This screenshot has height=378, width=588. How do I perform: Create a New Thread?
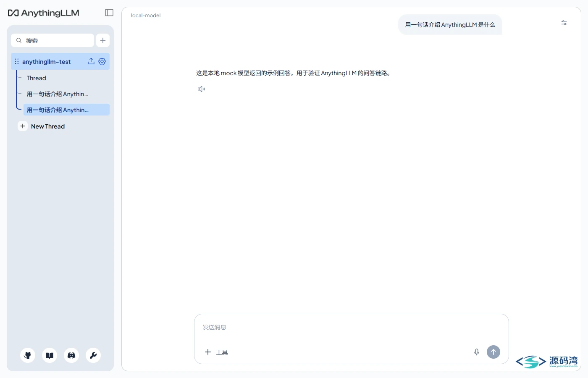pos(42,126)
